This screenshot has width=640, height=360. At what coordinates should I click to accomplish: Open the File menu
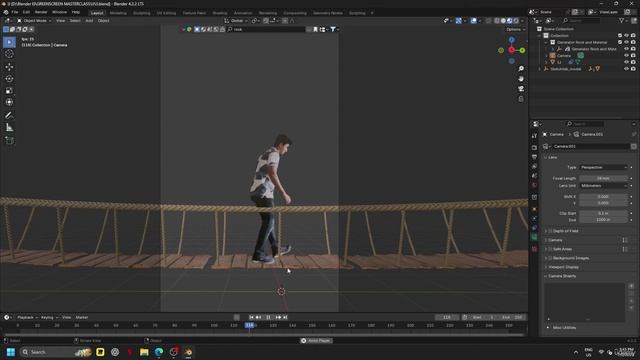(15, 12)
